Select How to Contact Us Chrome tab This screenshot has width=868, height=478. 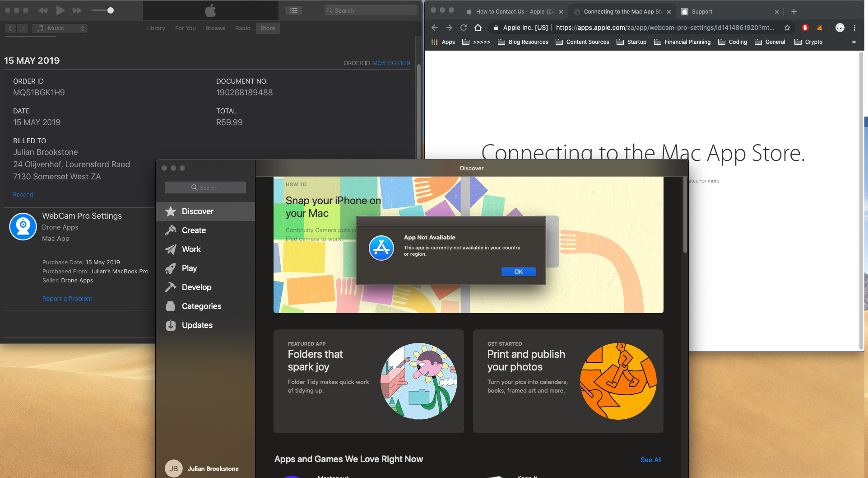pyautogui.click(x=515, y=12)
